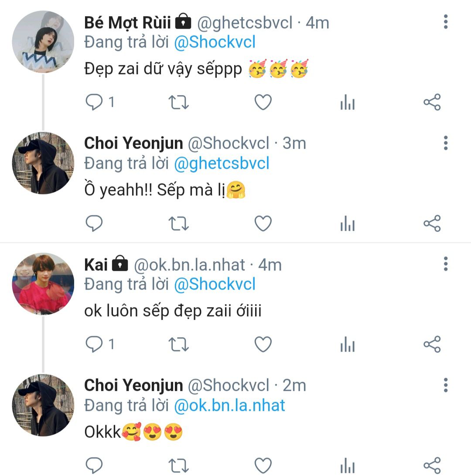Open @ghetcsbvcl mention link in Choi Yeonjun's reply
This screenshot has width=471, height=476.
tap(222, 163)
